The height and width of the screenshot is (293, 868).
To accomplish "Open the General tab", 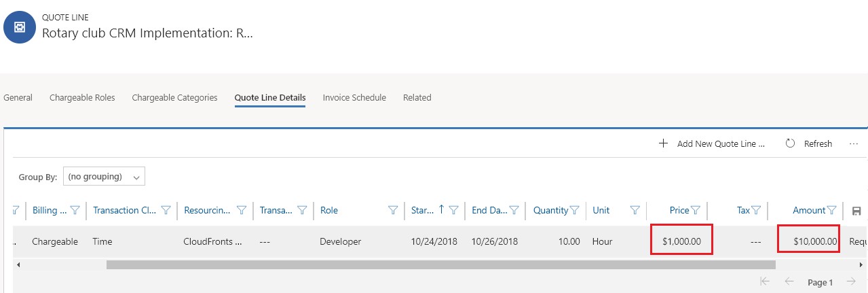I will tap(18, 98).
